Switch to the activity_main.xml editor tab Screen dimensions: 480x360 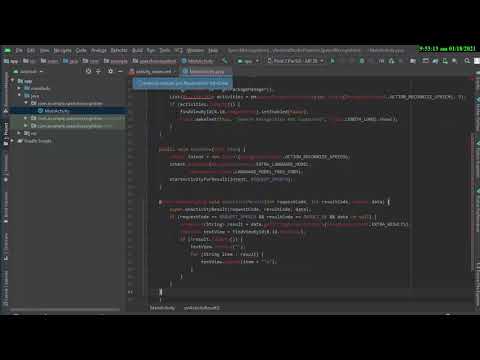tap(153, 71)
